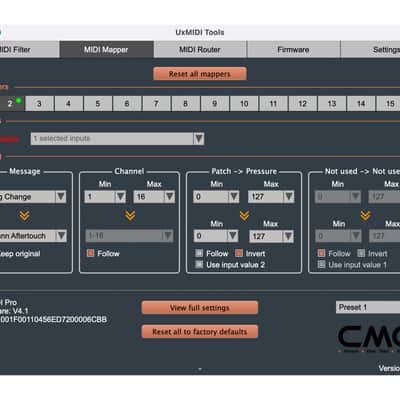Open the disabled 1-16 channel output dropdown
Screen dimensions: 400x400
129,236
